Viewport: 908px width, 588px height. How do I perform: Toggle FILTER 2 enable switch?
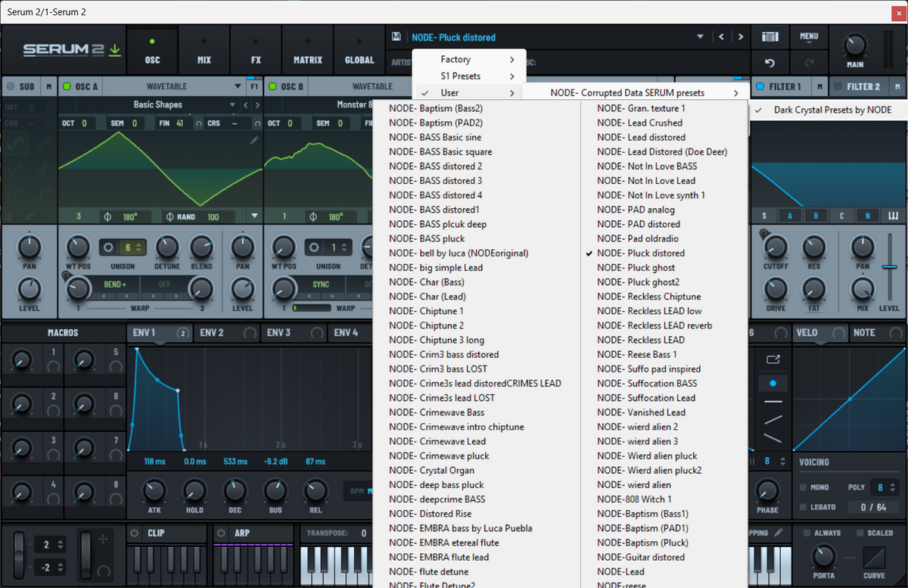click(x=838, y=87)
